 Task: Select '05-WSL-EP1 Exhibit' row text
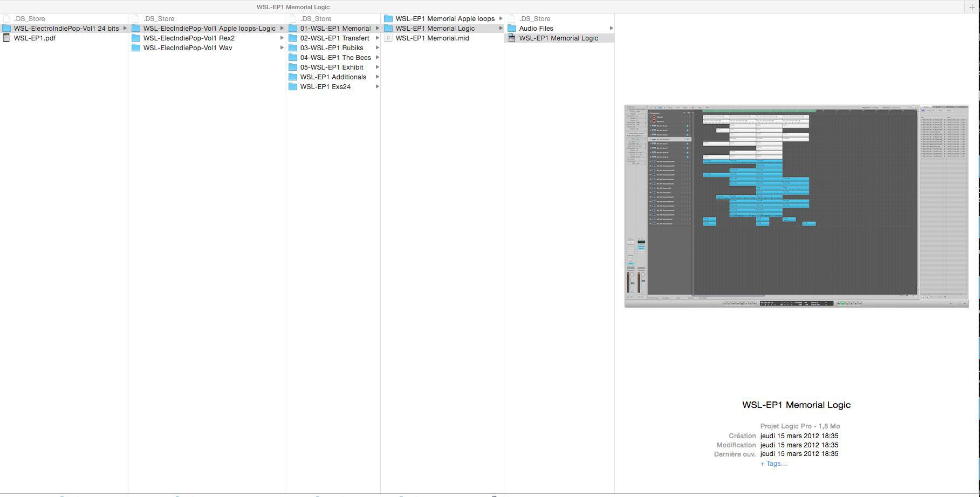pos(332,67)
